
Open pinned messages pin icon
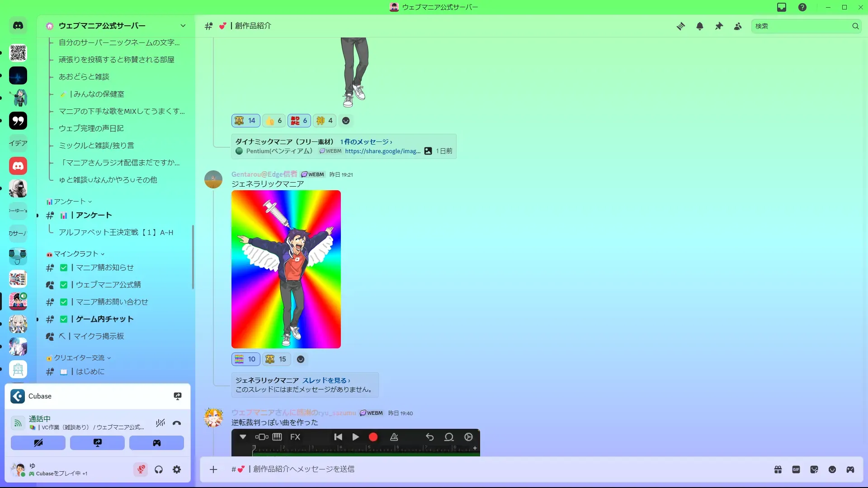pos(719,26)
